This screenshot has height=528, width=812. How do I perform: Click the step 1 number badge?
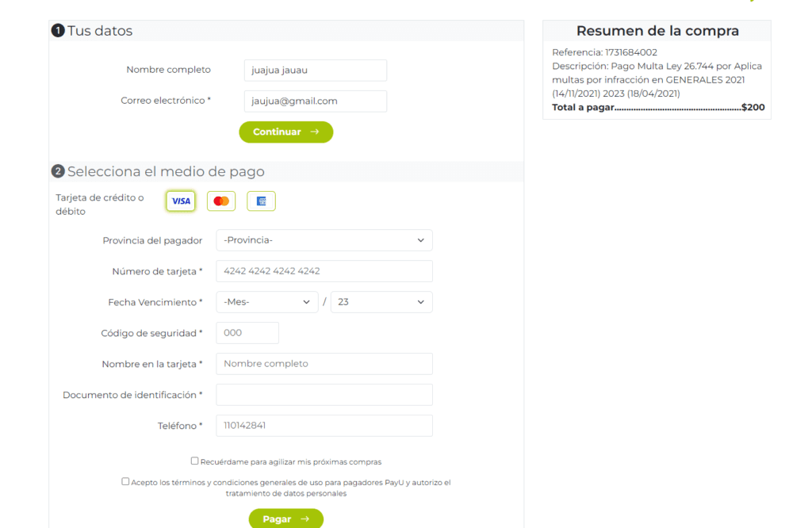pyautogui.click(x=58, y=31)
